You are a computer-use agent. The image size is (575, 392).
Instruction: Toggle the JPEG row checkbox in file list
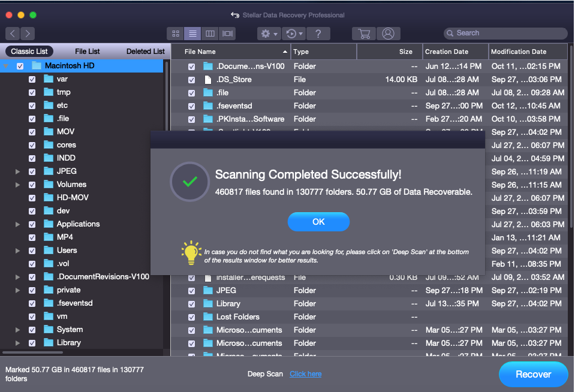(191, 291)
